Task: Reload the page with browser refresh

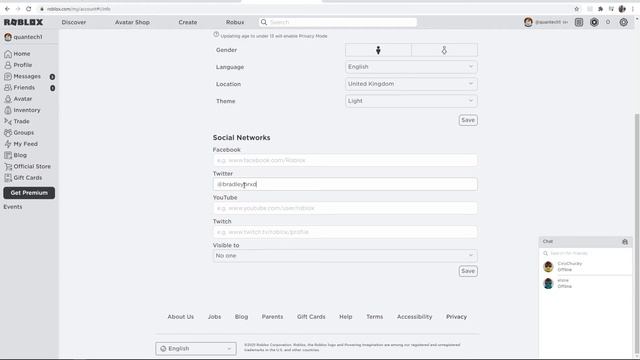Action: point(29,9)
